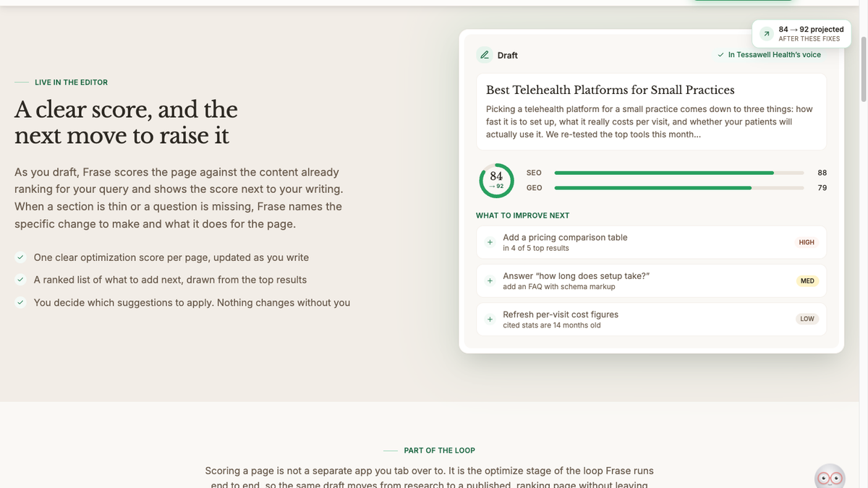Click the article excerpt paragraph about telehealth

tap(650, 122)
